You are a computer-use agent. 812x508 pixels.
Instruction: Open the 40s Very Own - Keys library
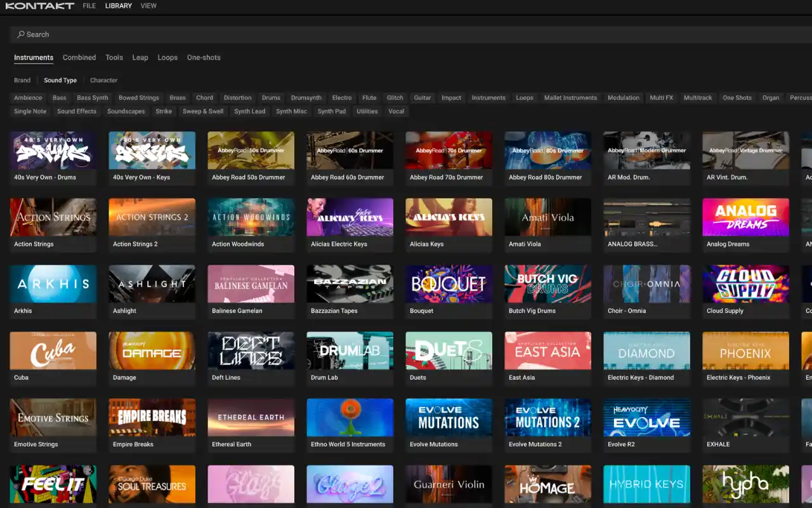(152, 159)
